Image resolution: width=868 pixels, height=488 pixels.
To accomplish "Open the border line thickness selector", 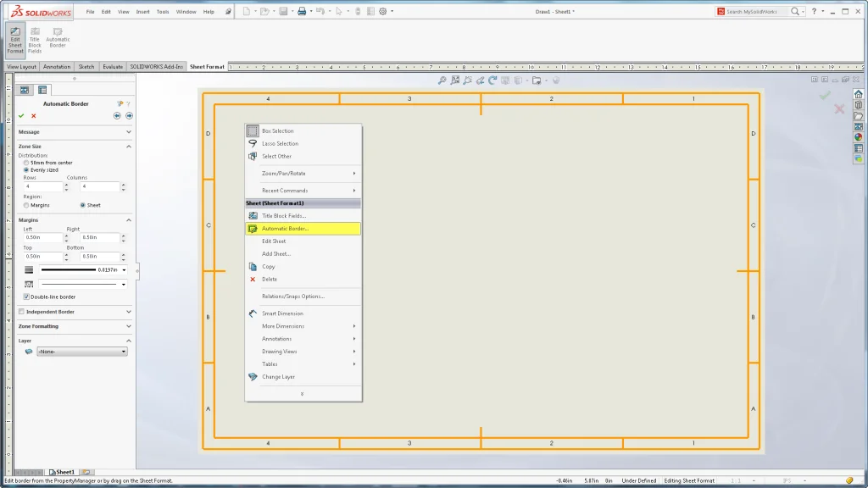I will point(124,269).
